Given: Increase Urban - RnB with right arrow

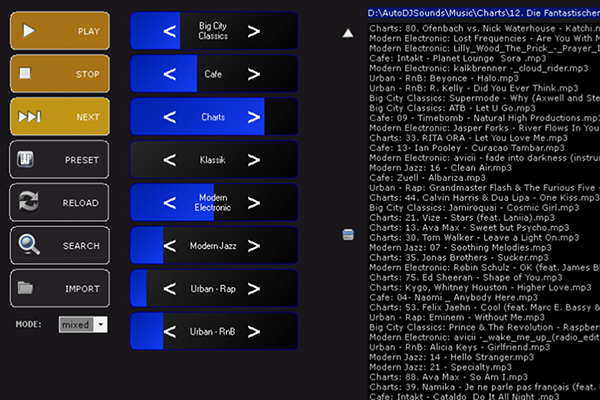Looking at the screenshot, I should tap(254, 331).
